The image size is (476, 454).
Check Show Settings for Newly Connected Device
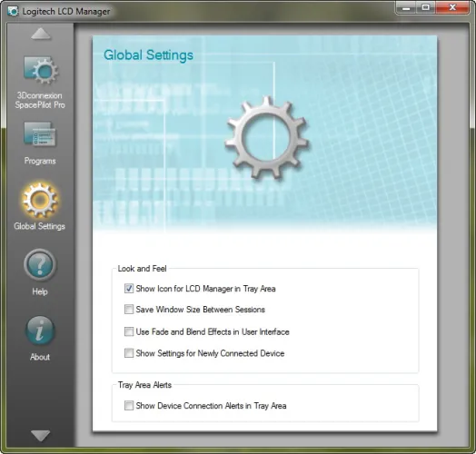[129, 353]
